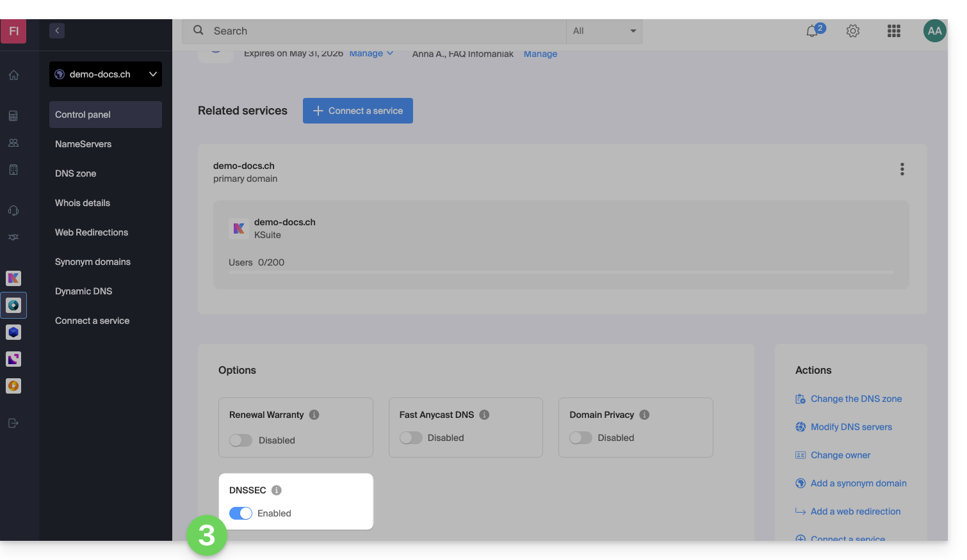Click the home icon in left rail
This screenshot has height=560, width=967.
13,75
